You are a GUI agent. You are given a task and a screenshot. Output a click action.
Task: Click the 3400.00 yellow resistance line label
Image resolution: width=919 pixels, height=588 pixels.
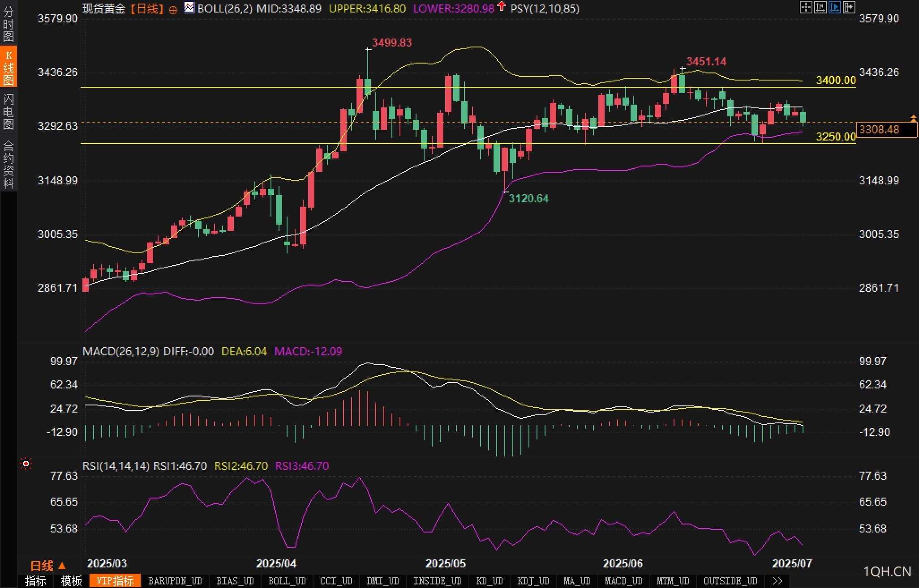point(836,81)
